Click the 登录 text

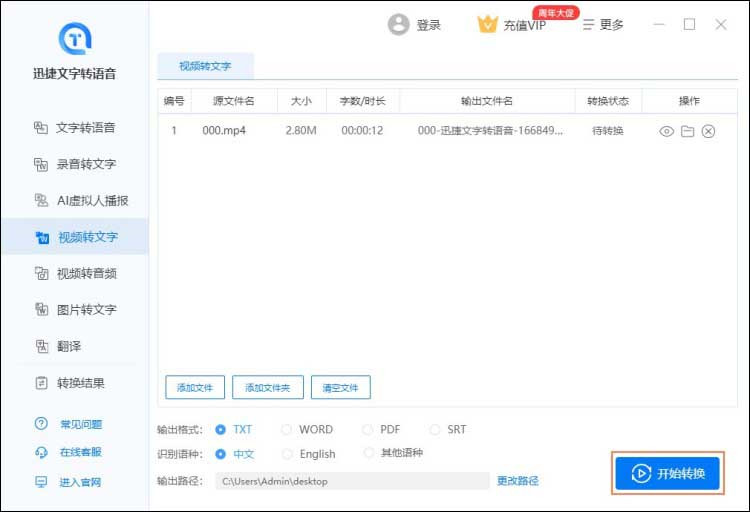click(x=429, y=25)
